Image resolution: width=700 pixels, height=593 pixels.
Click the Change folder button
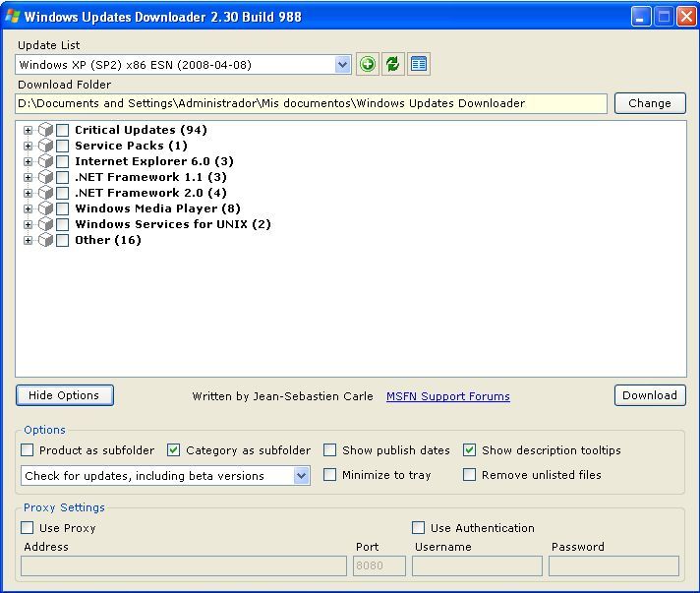[650, 103]
